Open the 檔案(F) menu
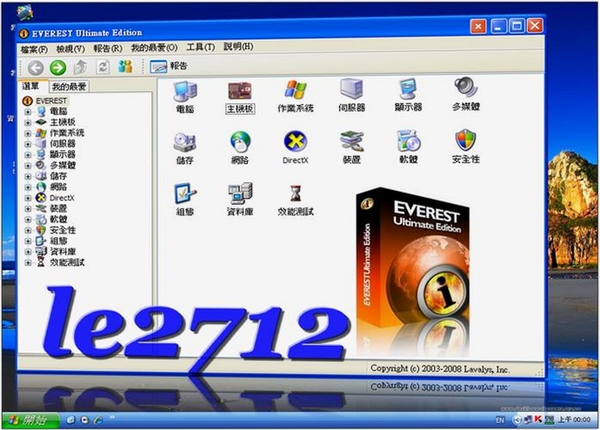600x430 pixels. [34, 50]
